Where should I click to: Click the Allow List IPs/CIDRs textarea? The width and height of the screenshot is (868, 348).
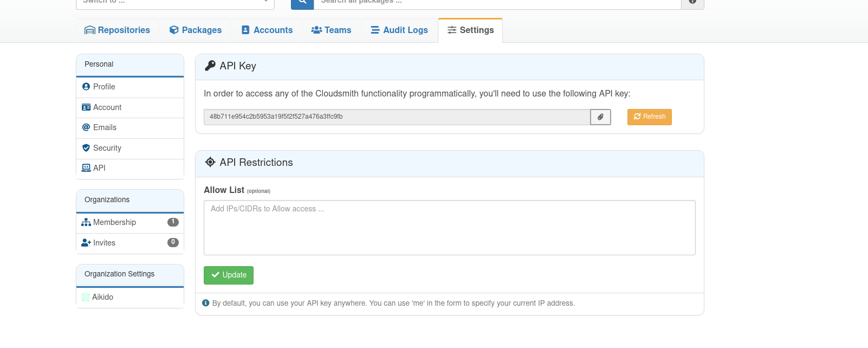point(450,228)
